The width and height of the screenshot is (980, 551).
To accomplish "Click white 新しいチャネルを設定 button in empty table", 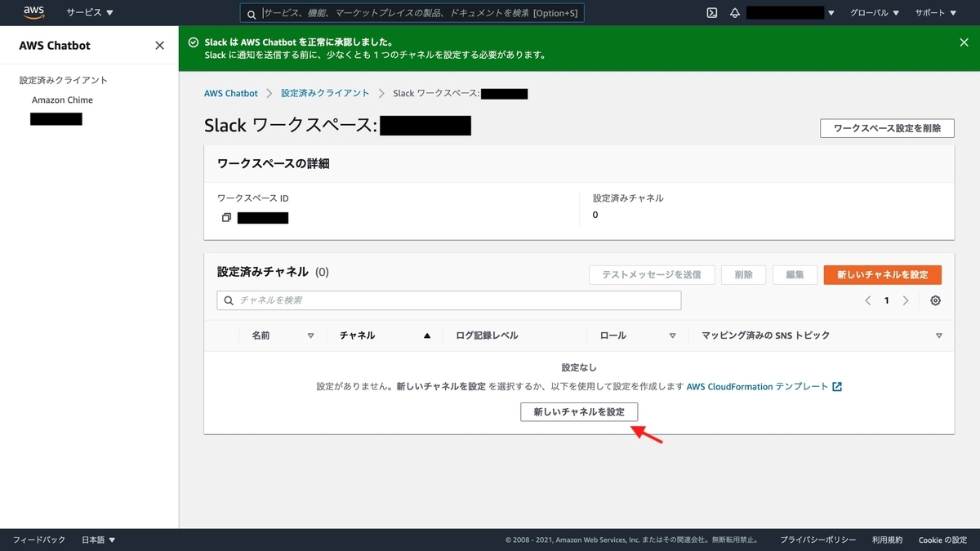I will [579, 412].
